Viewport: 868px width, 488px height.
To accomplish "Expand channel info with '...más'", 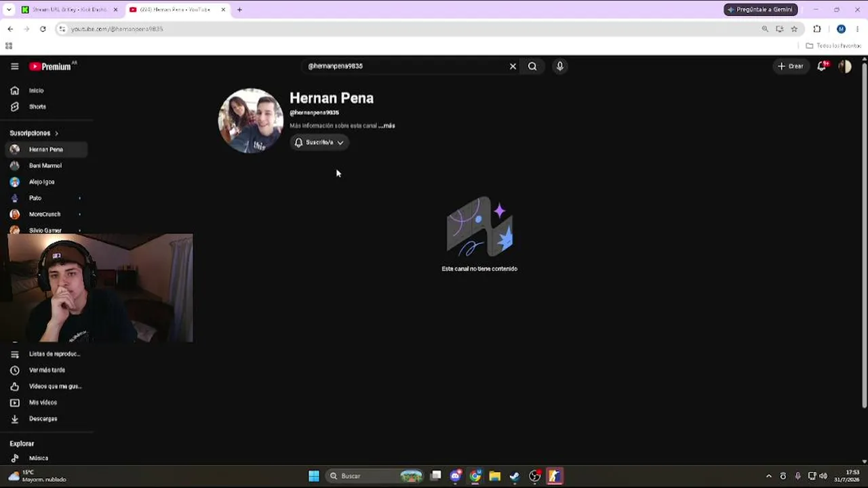I will click(x=387, y=126).
